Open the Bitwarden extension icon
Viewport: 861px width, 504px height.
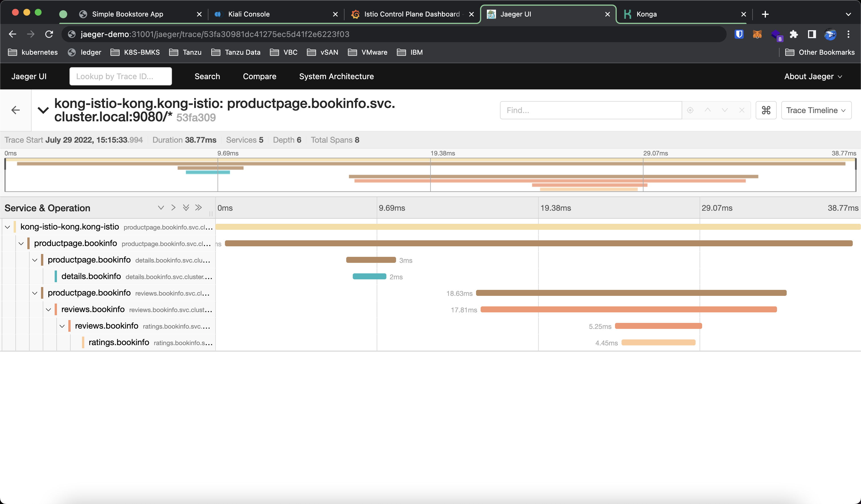tap(739, 34)
